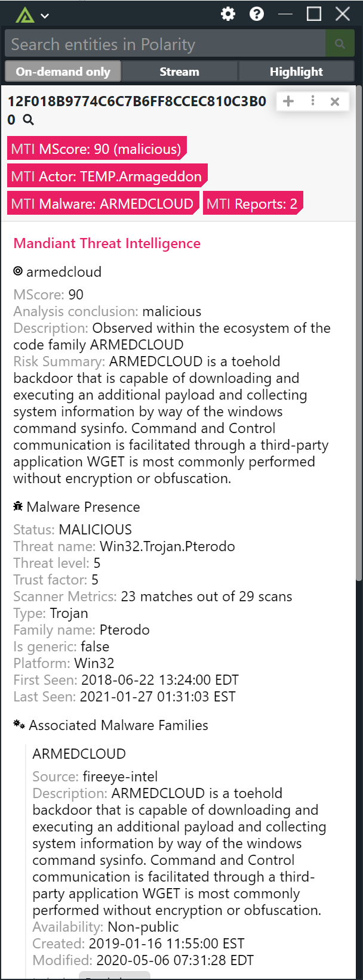Screen dimensions: 363x980
Task: Open the Mandiant Threat Intelligence heading link
Action: [x=107, y=243]
